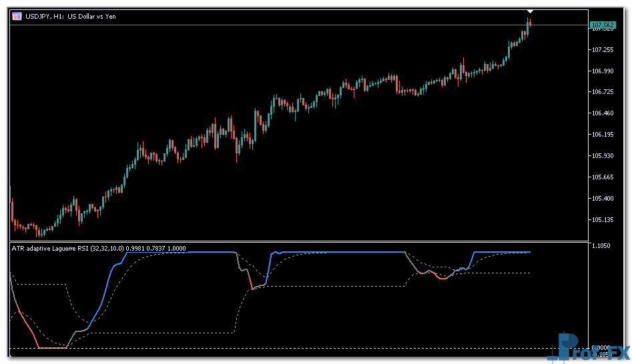Image resolution: width=632 pixels, height=364 pixels.
Task: Click the current price tag 107.552
Action: coord(603,25)
